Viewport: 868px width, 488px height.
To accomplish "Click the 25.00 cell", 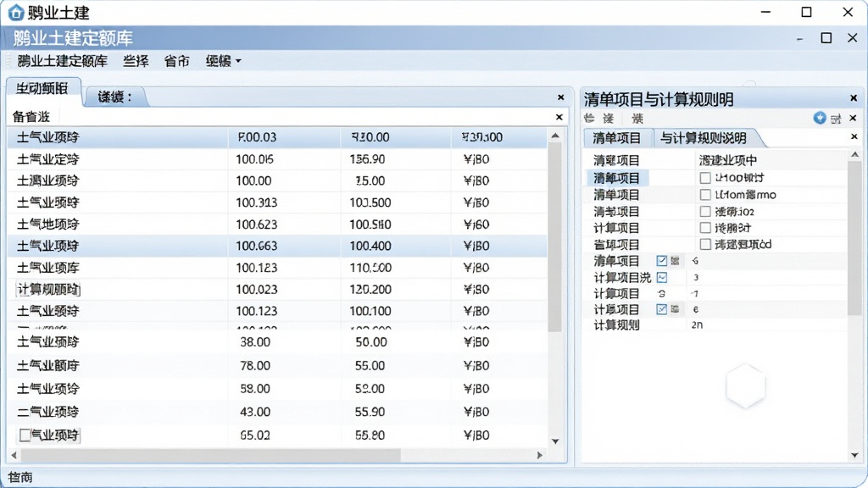I will point(370,181).
